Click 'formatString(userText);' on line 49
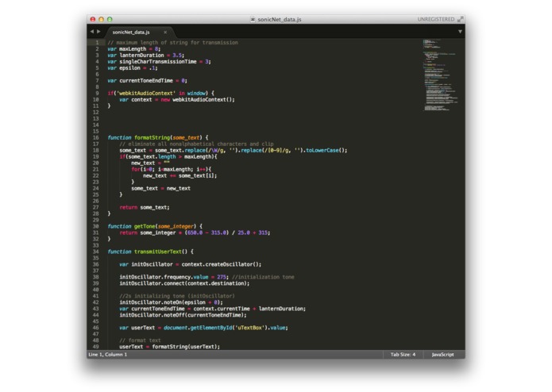Viewport: 552px width, 392px height. coord(186,346)
